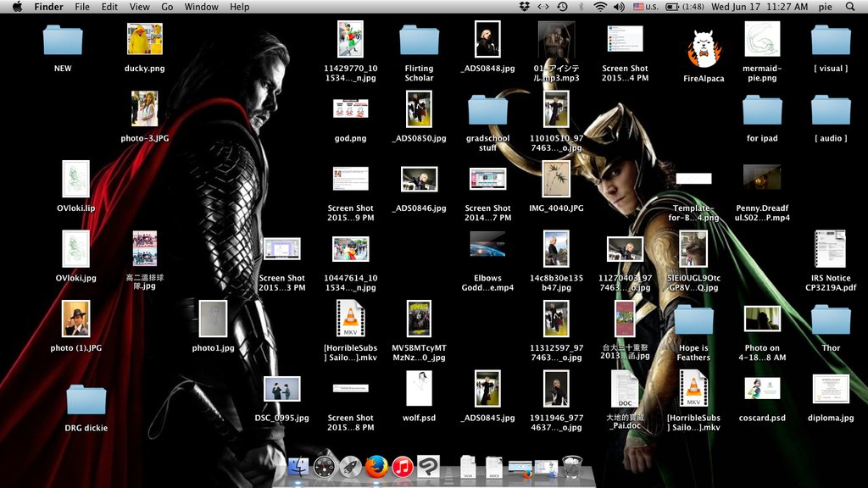Click the Bluetooth status icon

(581, 7)
